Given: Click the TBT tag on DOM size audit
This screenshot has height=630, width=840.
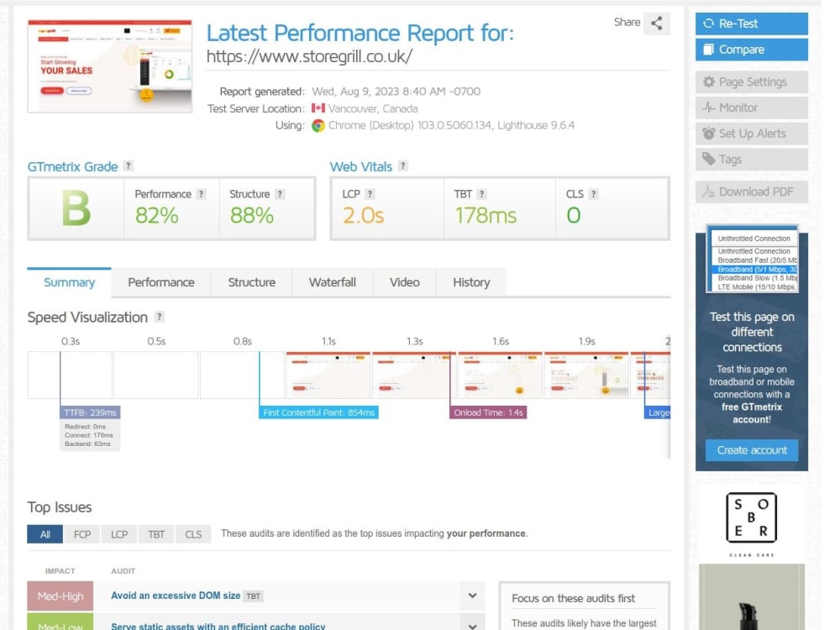Looking at the screenshot, I should (254, 596).
